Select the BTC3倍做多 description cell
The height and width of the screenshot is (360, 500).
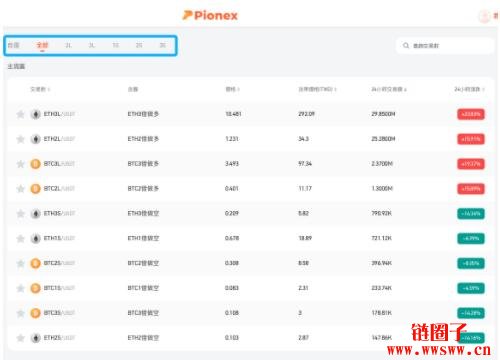(x=143, y=164)
